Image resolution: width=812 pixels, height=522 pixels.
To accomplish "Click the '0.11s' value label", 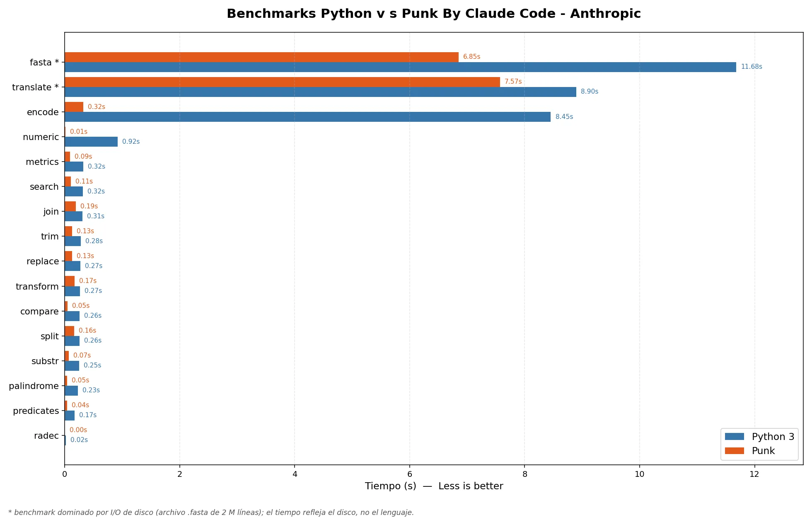I will point(84,181).
